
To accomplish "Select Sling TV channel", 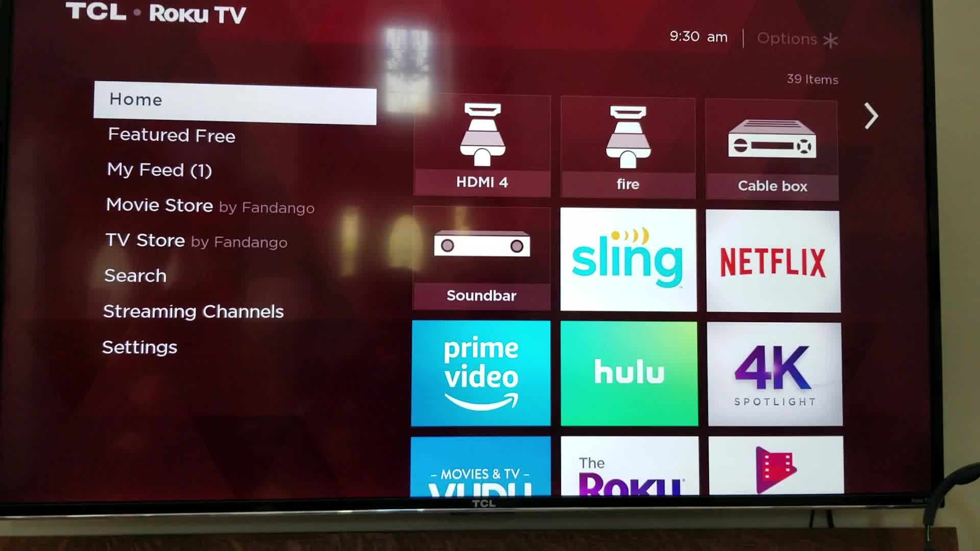I will [x=627, y=259].
